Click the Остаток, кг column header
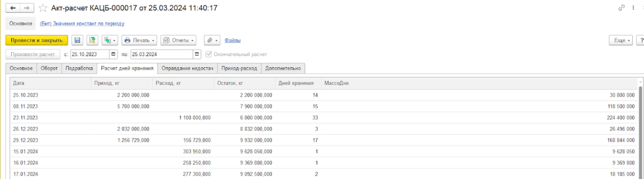Image resolution: width=644 pixels, height=179 pixels. point(244,83)
